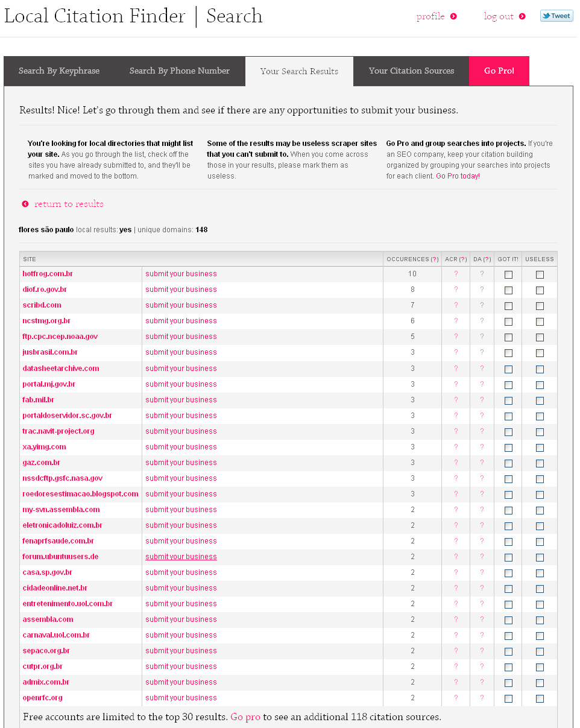Click the arrow icon beside profile

click(x=453, y=16)
